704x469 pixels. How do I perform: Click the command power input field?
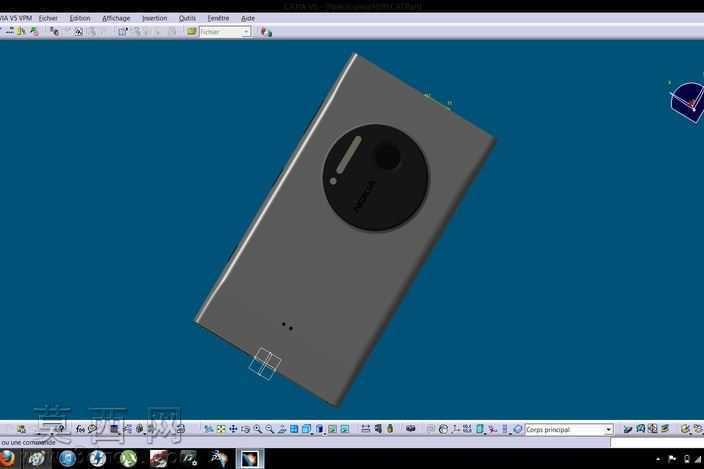click(x=657, y=443)
